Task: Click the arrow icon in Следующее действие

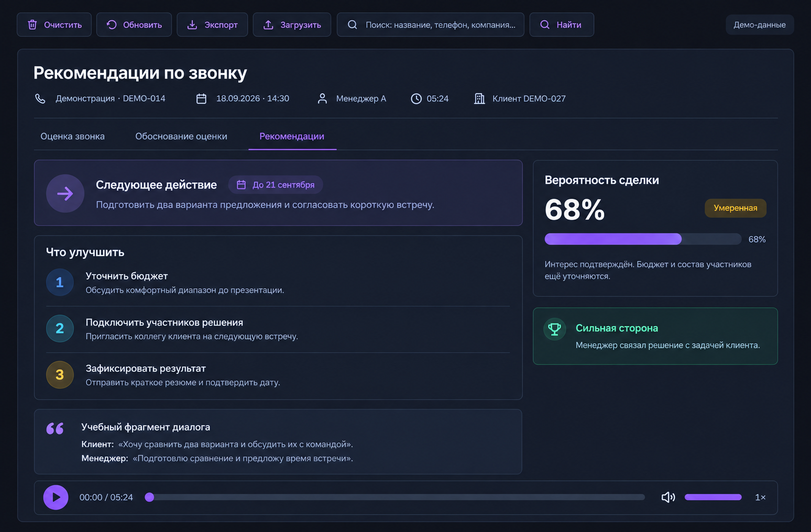Action: [65, 194]
